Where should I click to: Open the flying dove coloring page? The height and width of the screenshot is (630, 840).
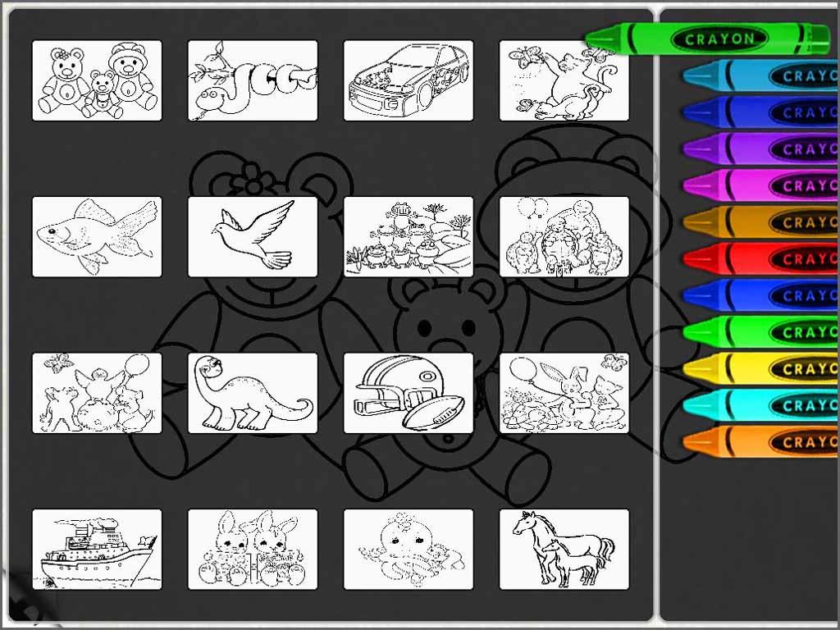click(253, 237)
